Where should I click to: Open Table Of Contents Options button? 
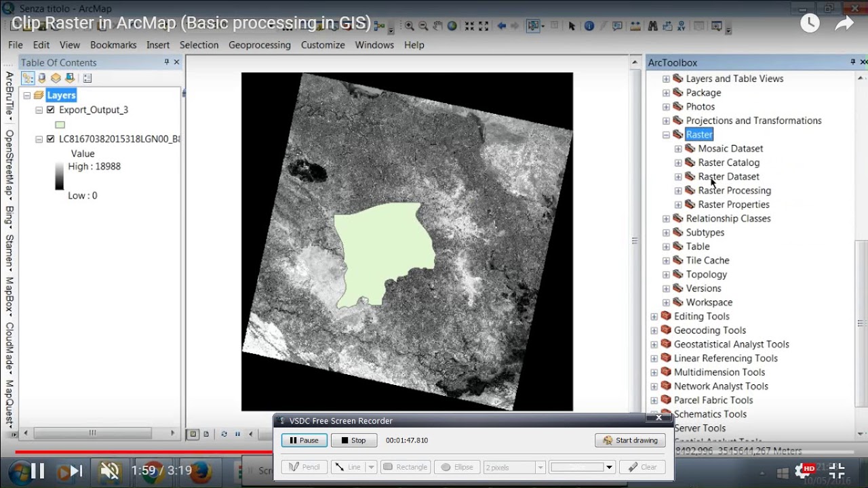pyautogui.click(x=87, y=78)
